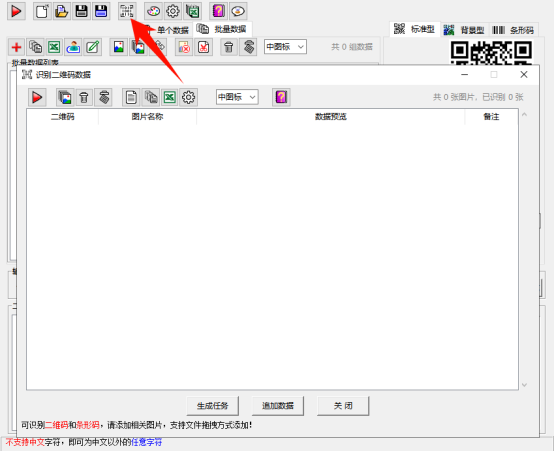The width and height of the screenshot is (554, 451).
Task: Click the 数据预览 column header
Action: tap(331, 117)
